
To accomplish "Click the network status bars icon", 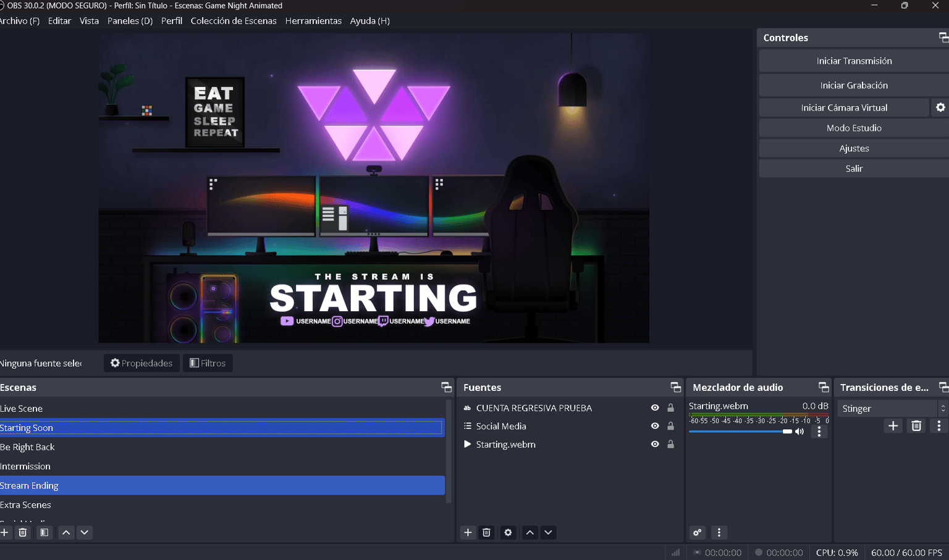I will tap(675, 553).
